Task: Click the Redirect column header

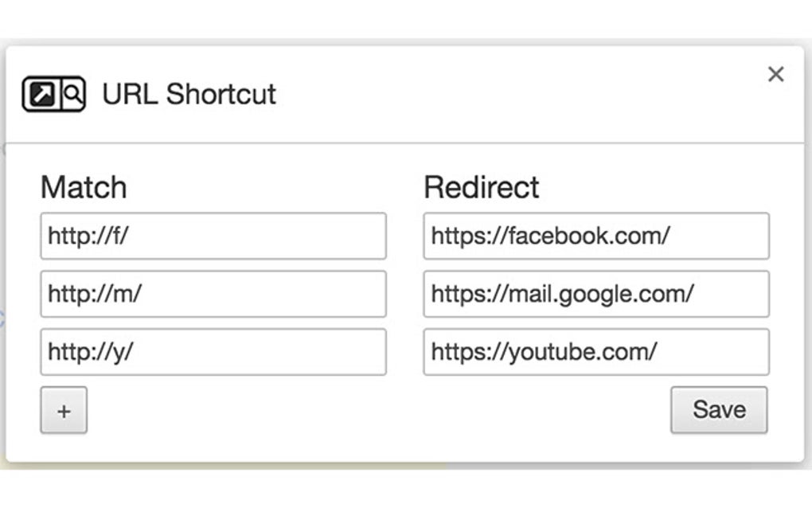Action: 481,187
